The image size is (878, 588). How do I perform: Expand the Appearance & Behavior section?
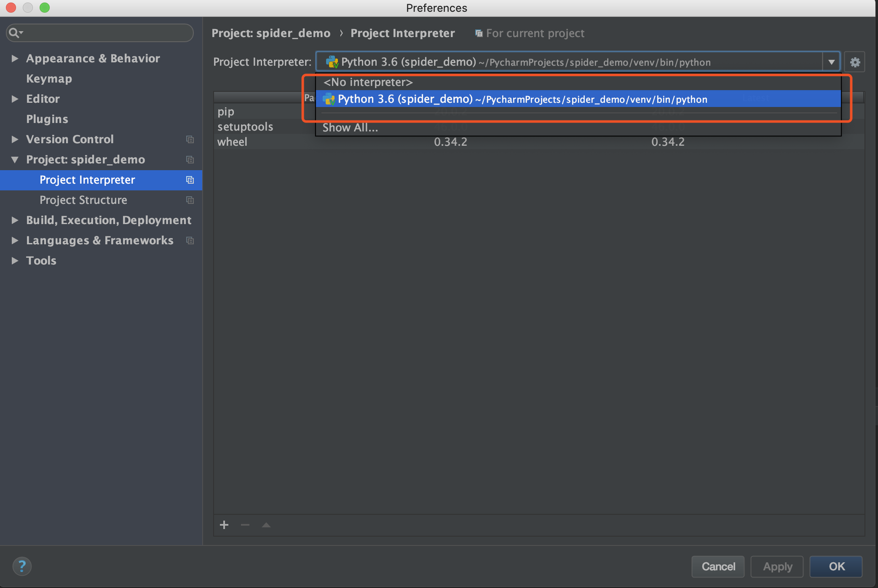15,59
